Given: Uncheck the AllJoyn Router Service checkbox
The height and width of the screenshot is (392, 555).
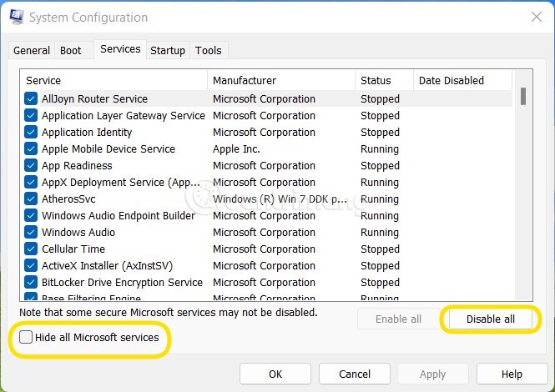Looking at the screenshot, I should pos(31,98).
